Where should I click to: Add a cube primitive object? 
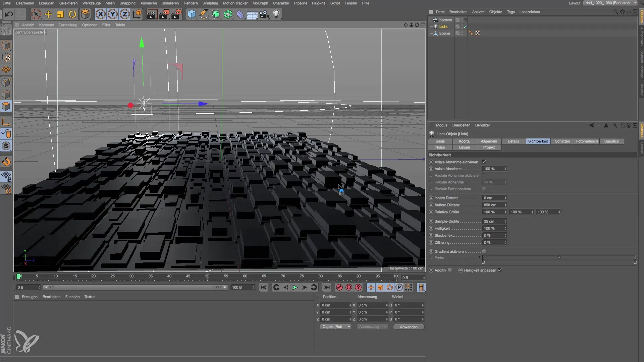click(x=192, y=14)
